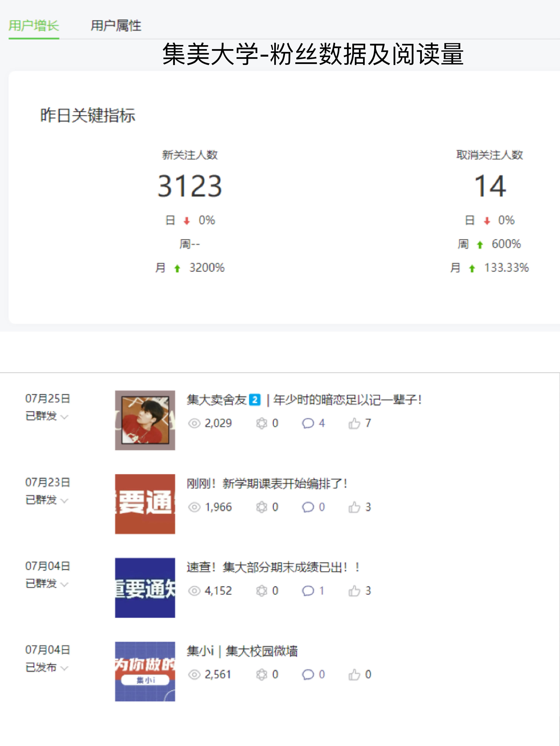Click the dark blue 重要通知 thumbnail

pos(145,588)
